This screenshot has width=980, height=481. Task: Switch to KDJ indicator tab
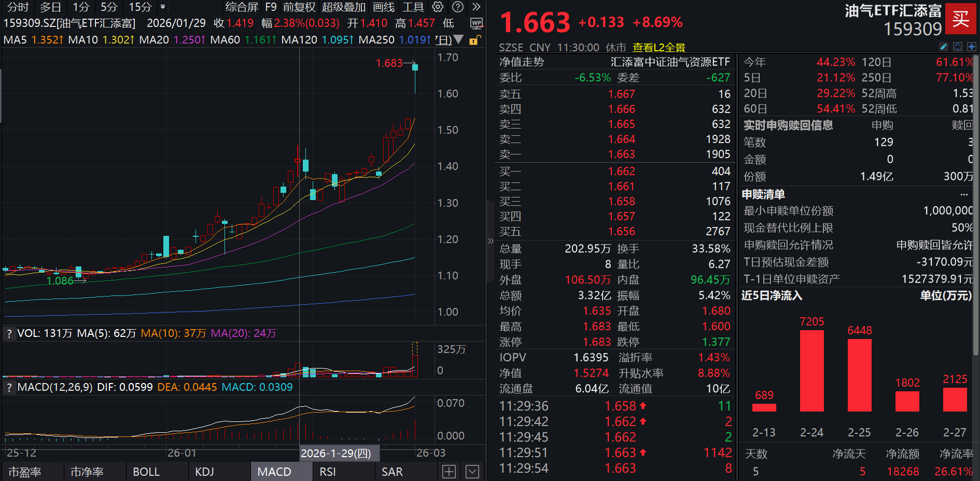219,472
